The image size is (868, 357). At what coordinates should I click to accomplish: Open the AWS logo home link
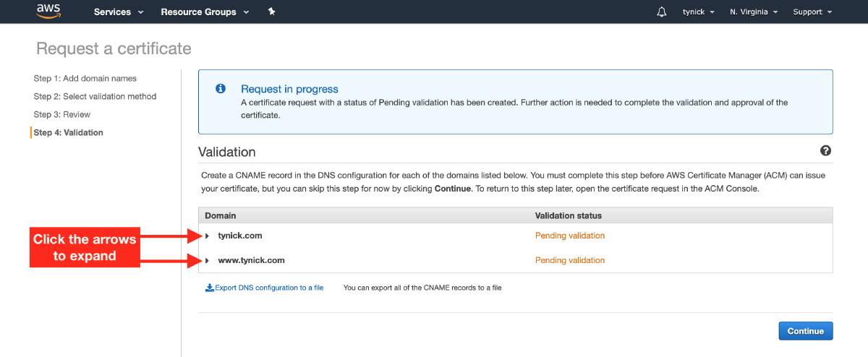pyautogui.click(x=48, y=12)
